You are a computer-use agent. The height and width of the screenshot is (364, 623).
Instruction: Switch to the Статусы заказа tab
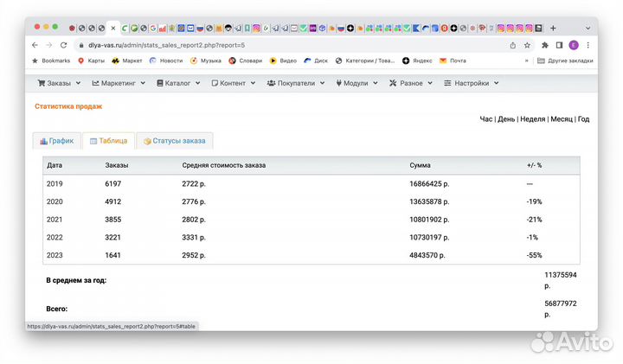coord(174,141)
